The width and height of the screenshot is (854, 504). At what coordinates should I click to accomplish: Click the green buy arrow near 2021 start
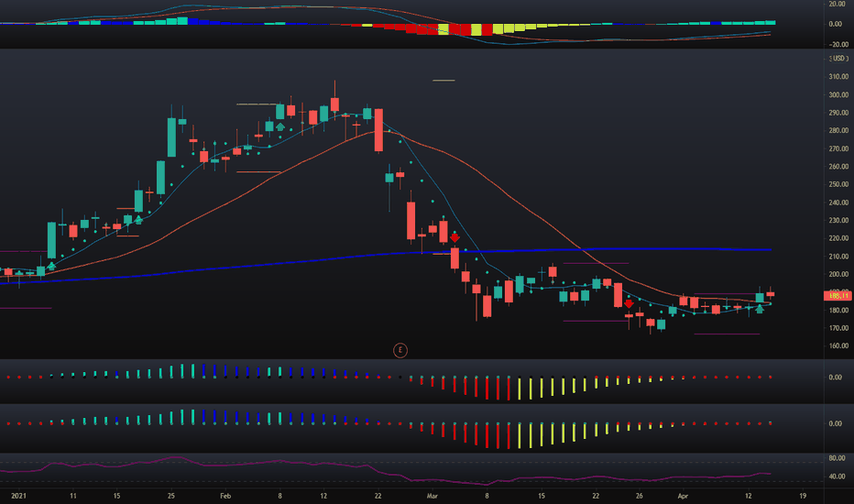pos(51,267)
